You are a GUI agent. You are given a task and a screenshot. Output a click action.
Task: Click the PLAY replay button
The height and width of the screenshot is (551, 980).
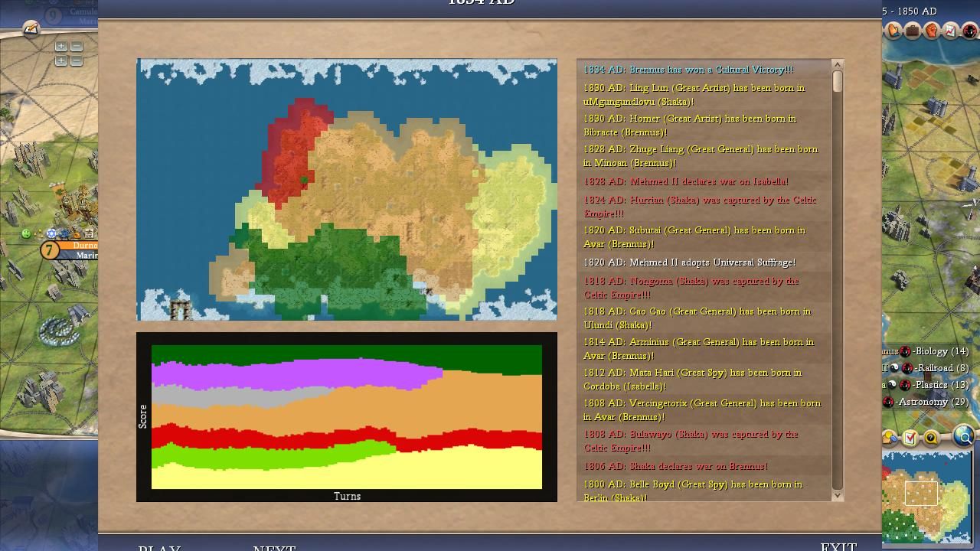[x=159, y=547]
